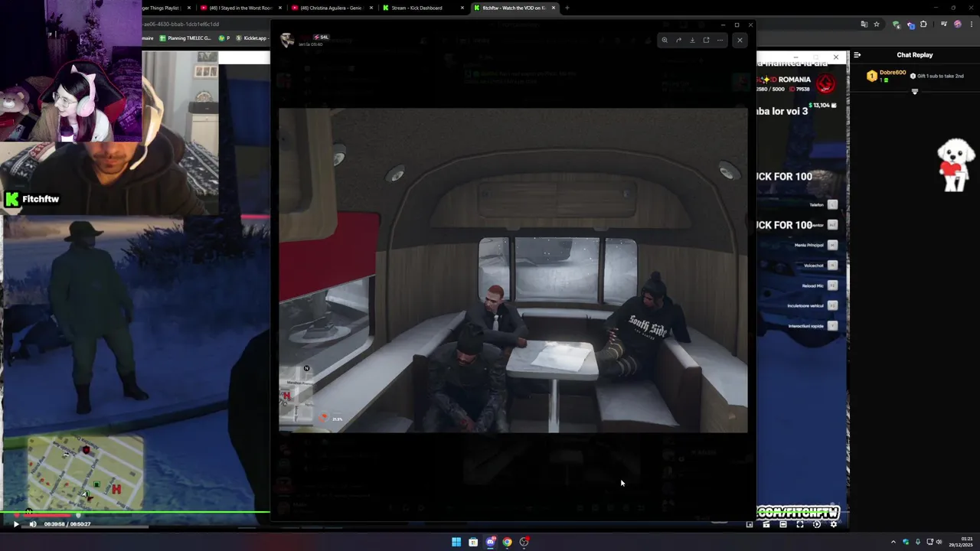Play the Kick VOD video
Screen dimensions: 980x551
(x=15, y=524)
